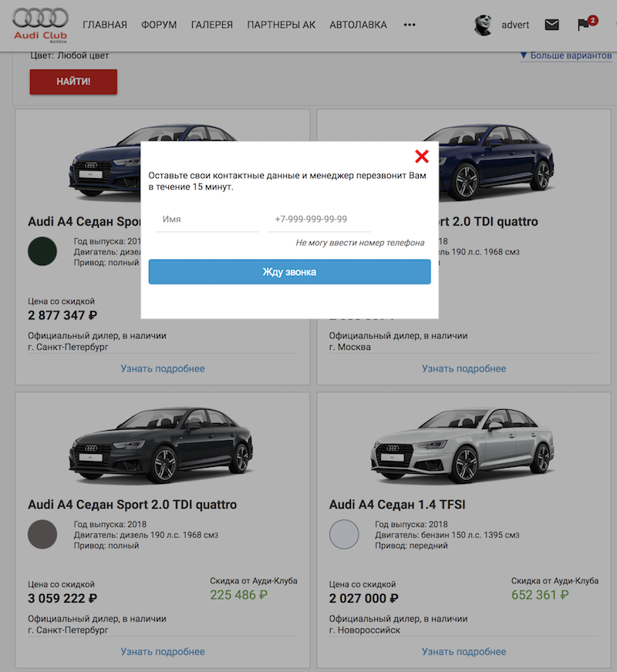Open the flag notifications icon
617x672 pixels.
click(588, 24)
